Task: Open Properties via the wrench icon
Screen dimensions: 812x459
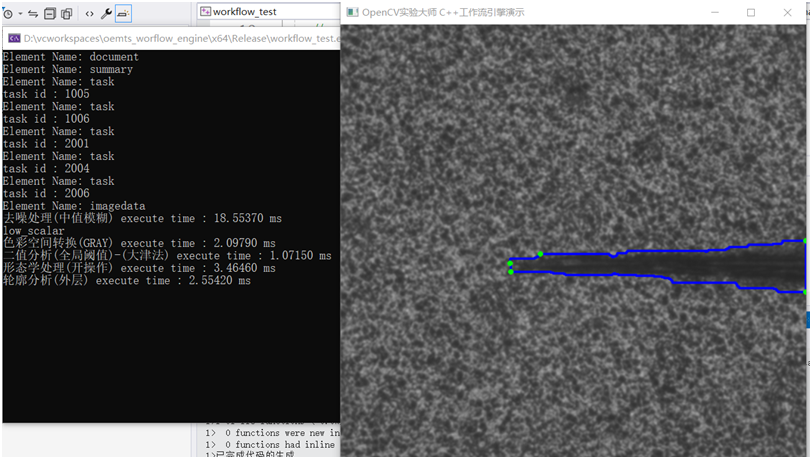Action: tap(106, 14)
